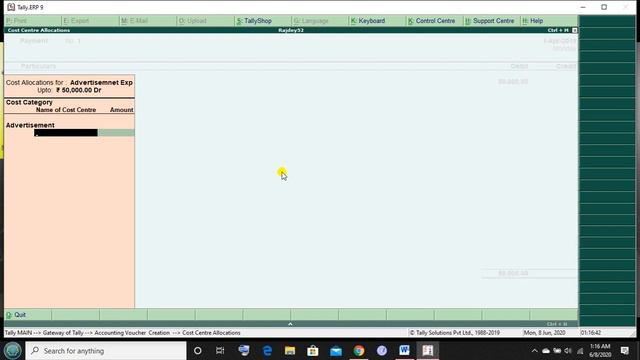The height and width of the screenshot is (360, 640).
Task: Click the Cost Category header text
Action: (29, 102)
